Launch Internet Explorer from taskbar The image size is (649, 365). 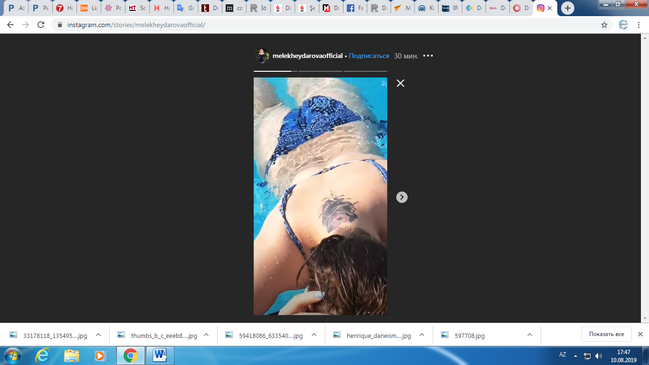click(x=42, y=356)
